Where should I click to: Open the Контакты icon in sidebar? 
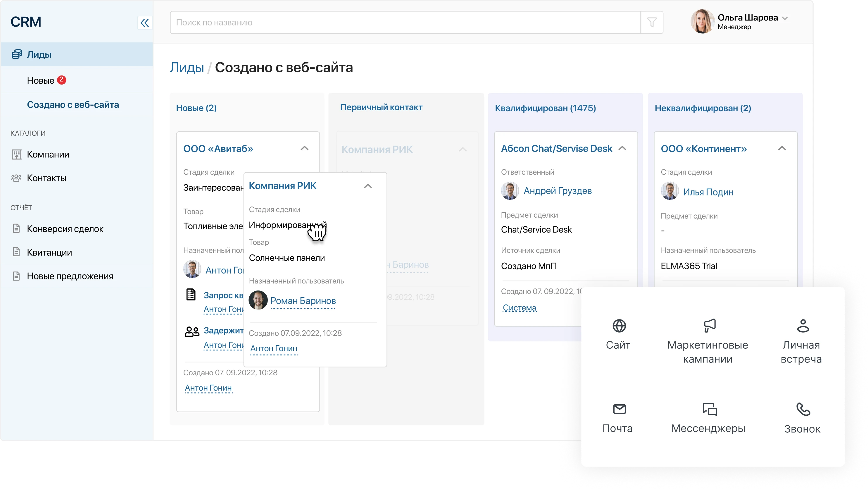click(16, 178)
